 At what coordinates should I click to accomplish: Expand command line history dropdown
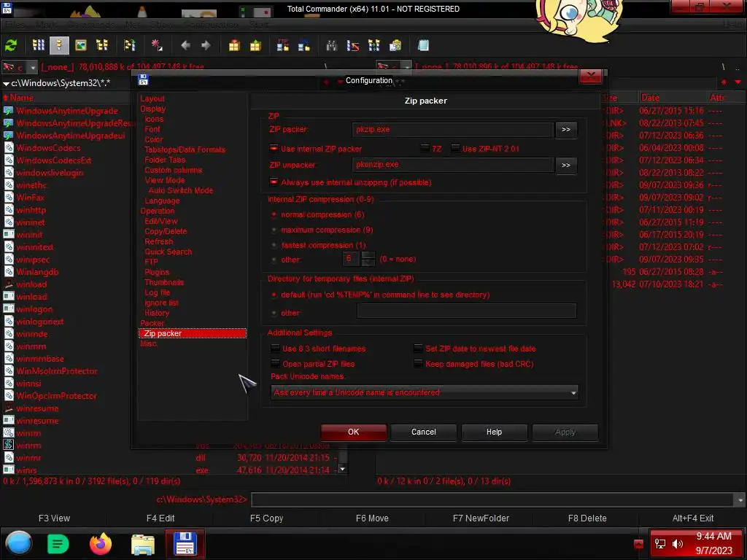[x=740, y=500]
